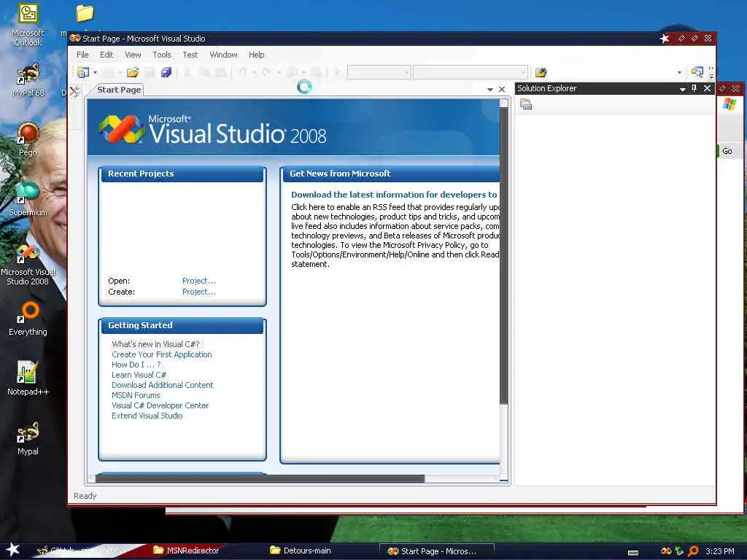The image size is (747, 560).
Task: Open the Edit menu
Action: (107, 55)
